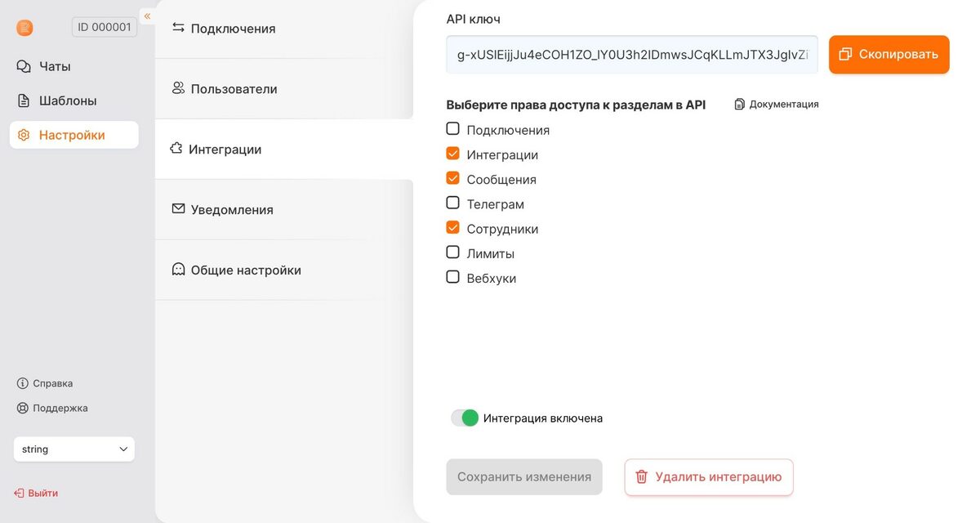The image size is (980, 523).
Task: Click the trash icon in delete button
Action: coord(642,476)
